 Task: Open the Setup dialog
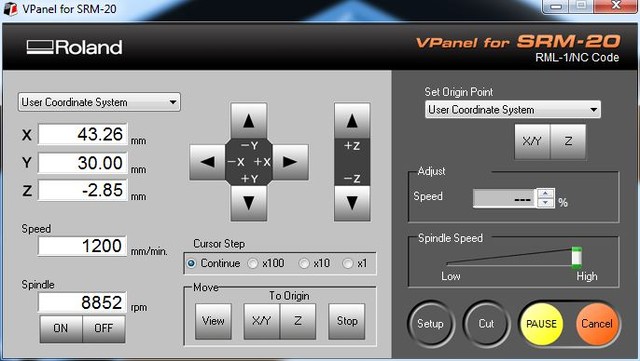[430, 324]
